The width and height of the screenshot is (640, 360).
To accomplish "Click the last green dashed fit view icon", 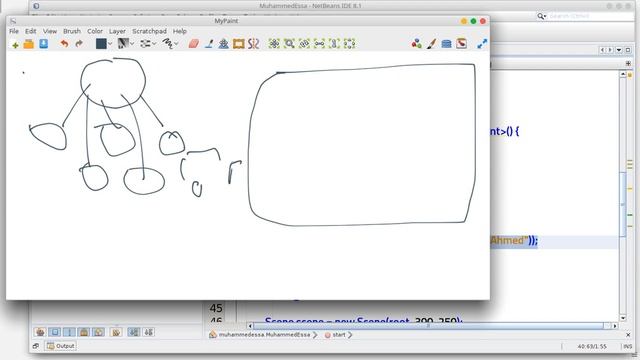I will (x=349, y=44).
